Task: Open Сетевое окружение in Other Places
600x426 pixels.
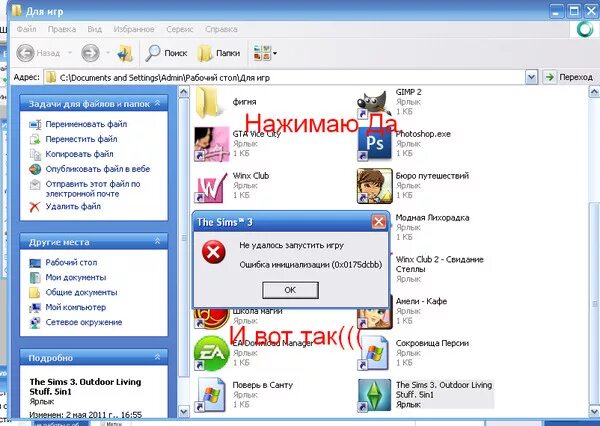Action: 84,322
